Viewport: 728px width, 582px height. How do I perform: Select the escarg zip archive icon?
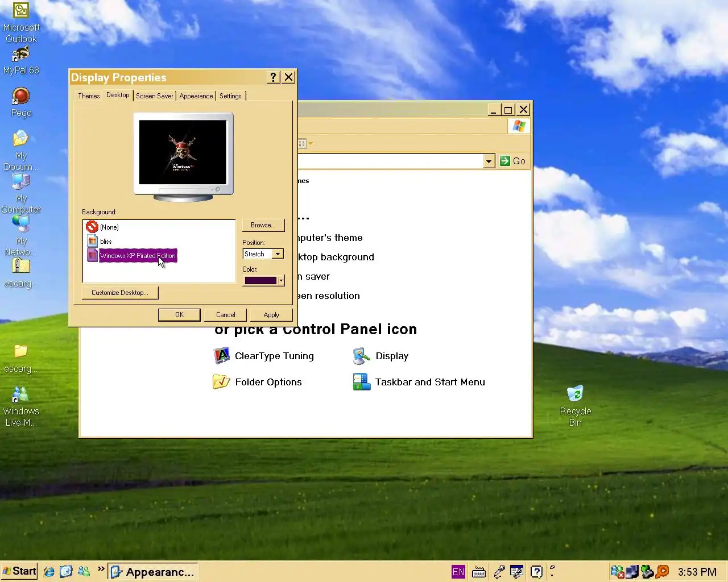21,273
